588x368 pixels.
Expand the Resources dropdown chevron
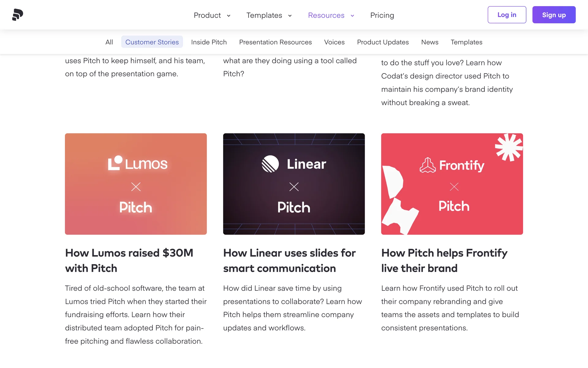pos(352,16)
